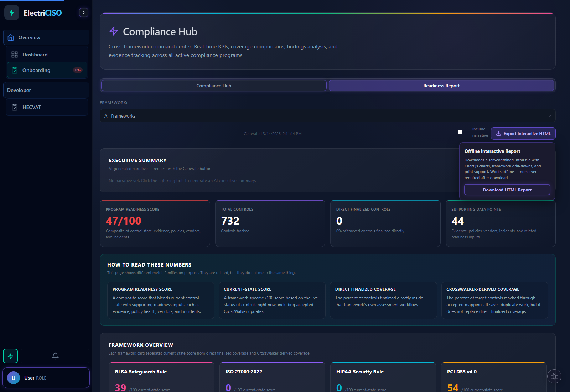Click the Dashboard grid icon
This screenshot has width=570, height=392.
point(15,54)
